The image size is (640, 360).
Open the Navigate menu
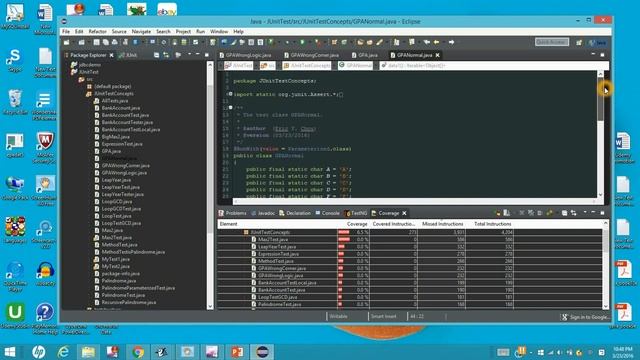(x=141, y=31)
